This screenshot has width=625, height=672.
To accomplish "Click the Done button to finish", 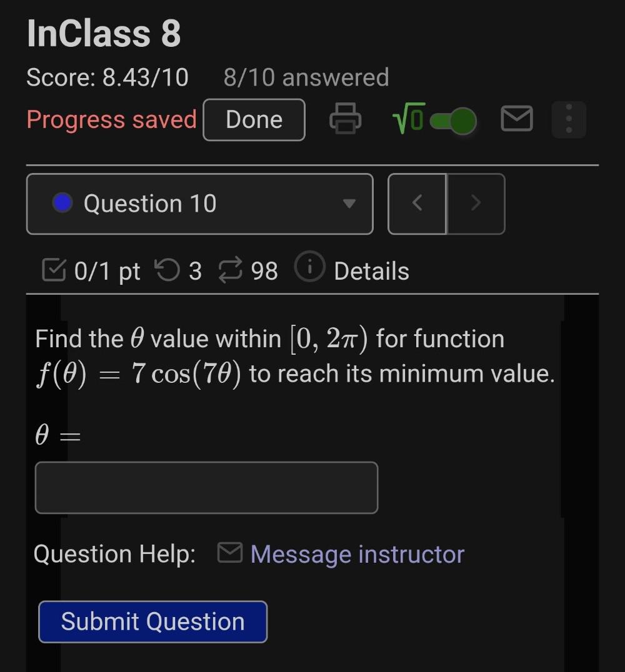I will pos(254,119).
